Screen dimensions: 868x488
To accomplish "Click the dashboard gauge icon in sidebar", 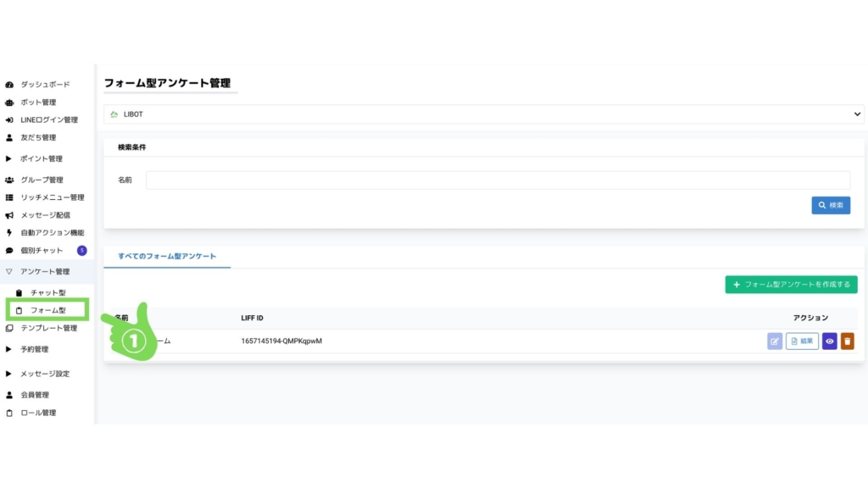I will (9, 85).
